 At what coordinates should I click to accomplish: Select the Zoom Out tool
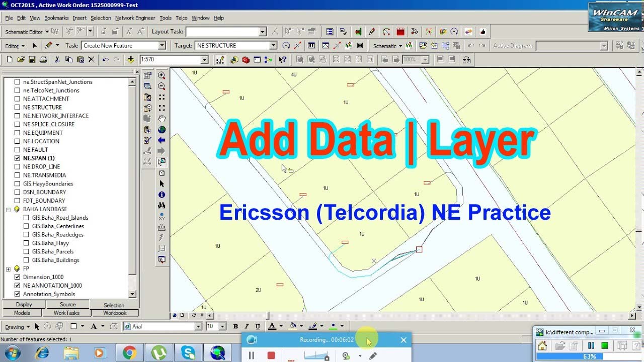[x=162, y=86]
